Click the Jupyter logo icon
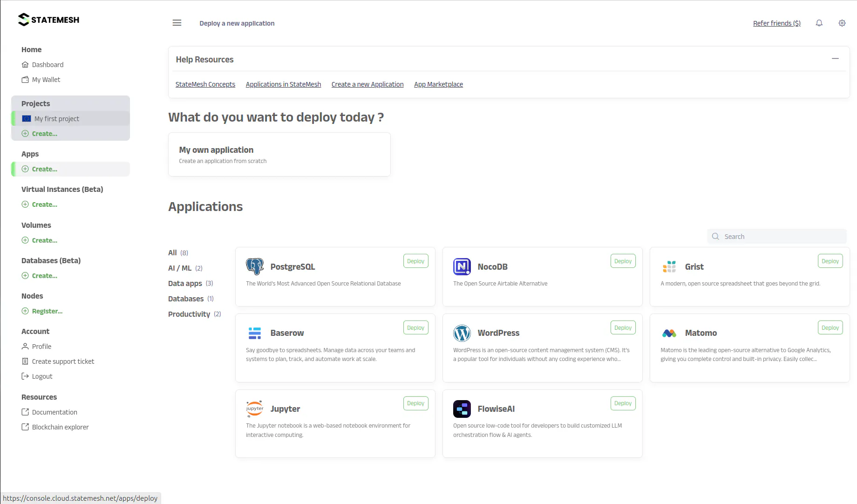The image size is (857, 504). [255, 409]
